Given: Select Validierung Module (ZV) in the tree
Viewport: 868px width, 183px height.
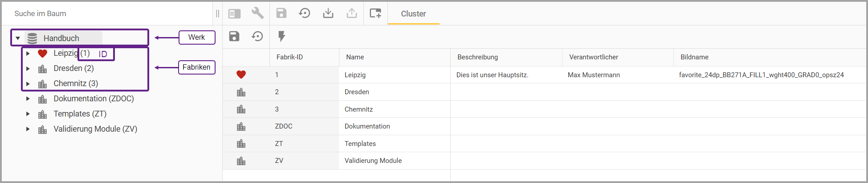Looking at the screenshot, I should click(95, 129).
